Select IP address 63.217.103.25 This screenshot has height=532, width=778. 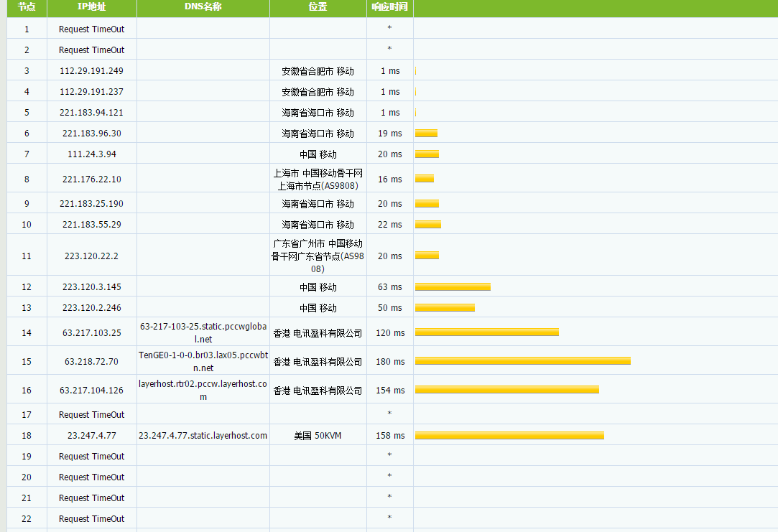coord(92,332)
